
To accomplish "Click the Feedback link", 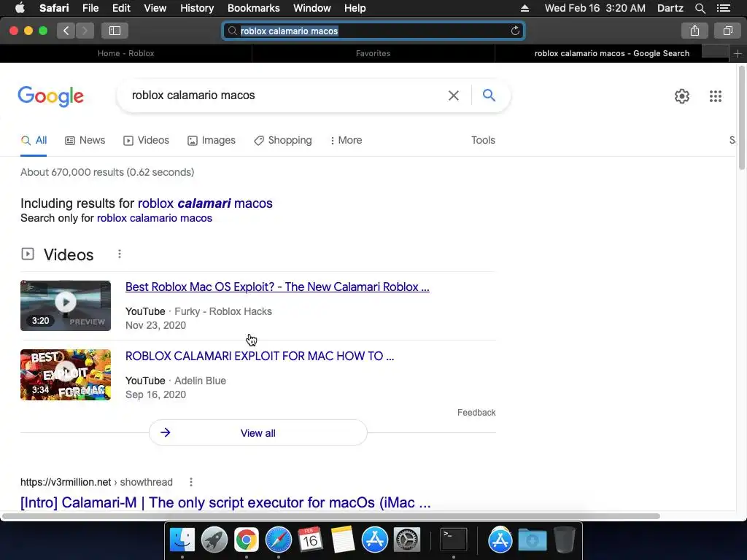I will click(x=476, y=413).
